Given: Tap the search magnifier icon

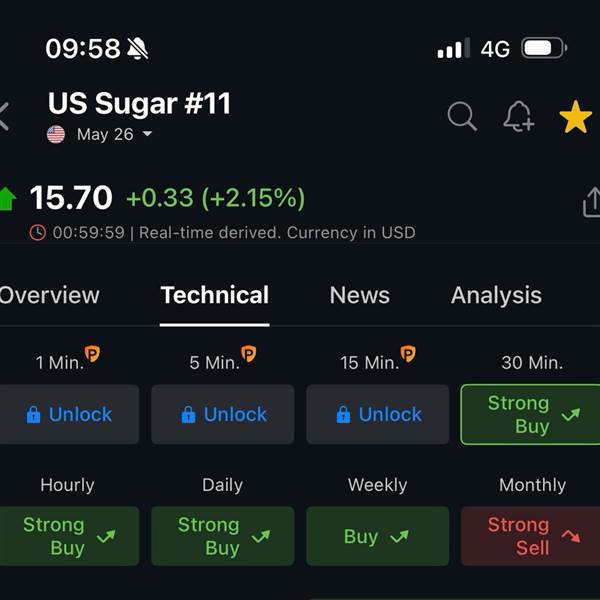Looking at the screenshot, I should 462,116.
